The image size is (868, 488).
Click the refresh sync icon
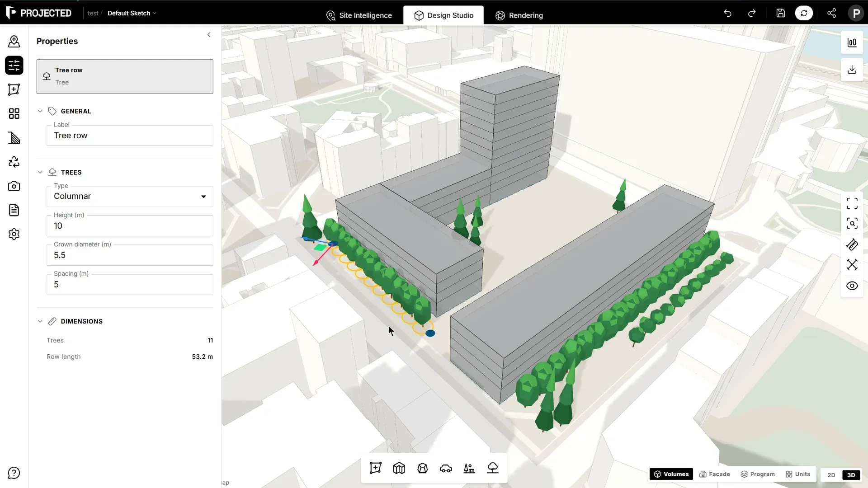pyautogui.click(x=804, y=13)
